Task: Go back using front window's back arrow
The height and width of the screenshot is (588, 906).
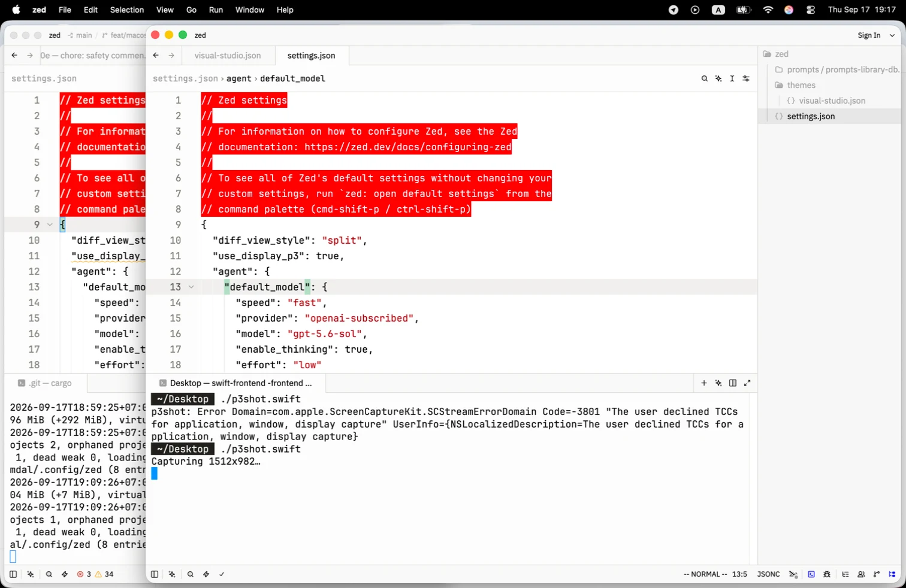Action: click(x=156, y=56)
